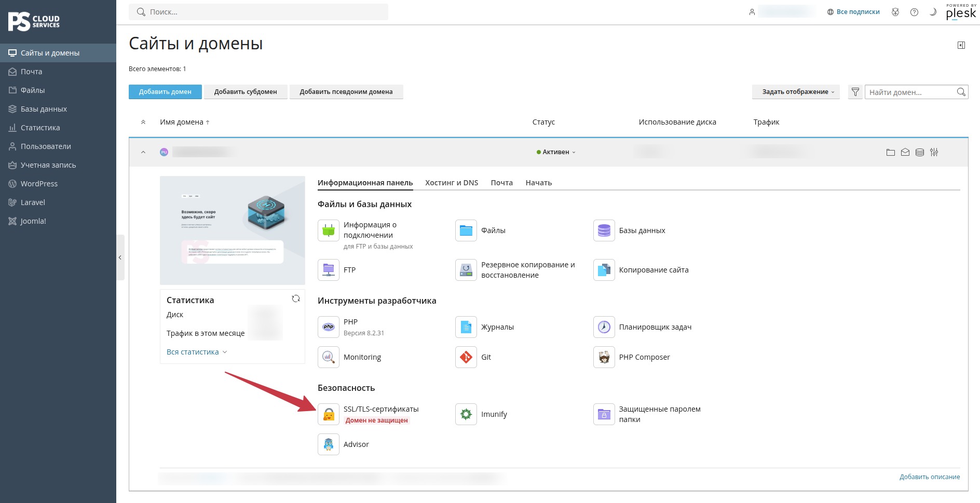Open the Journals log icon
The height and width of the screenshot is (503, 980).
click(x=466, y=327)
